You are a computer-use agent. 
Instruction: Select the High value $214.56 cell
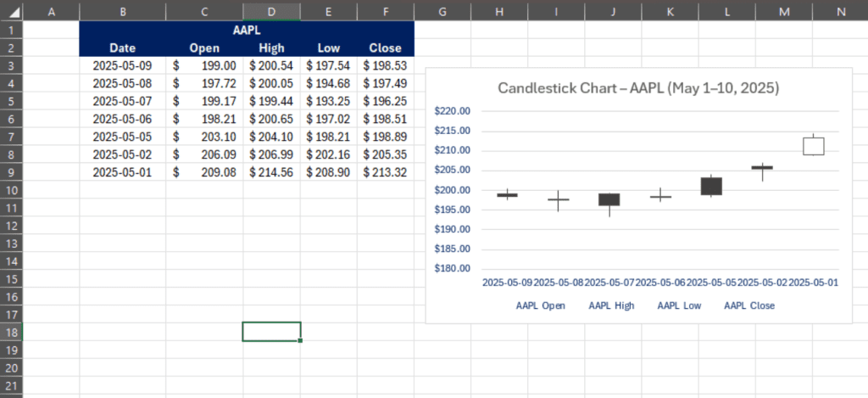point(271,171)
